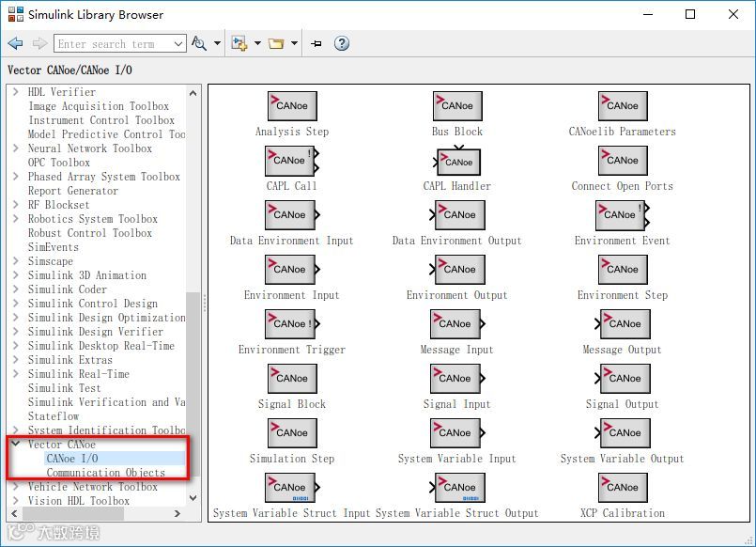Expand the Vision HDL Toolbox node
Screen dimensions: 756x547
point(16,500)
